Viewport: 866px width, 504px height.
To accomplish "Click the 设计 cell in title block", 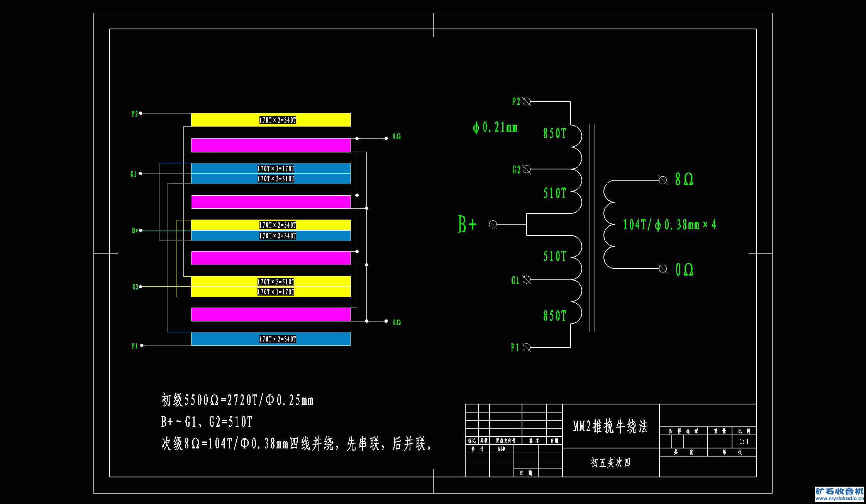I will click(x=477, y=449).
